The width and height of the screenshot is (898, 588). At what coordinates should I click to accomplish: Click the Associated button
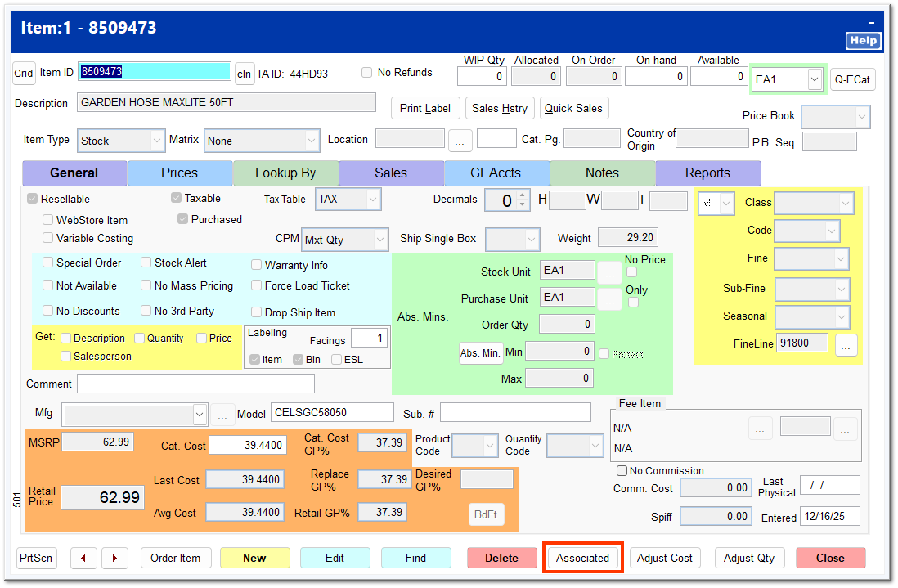pos(583,558)
